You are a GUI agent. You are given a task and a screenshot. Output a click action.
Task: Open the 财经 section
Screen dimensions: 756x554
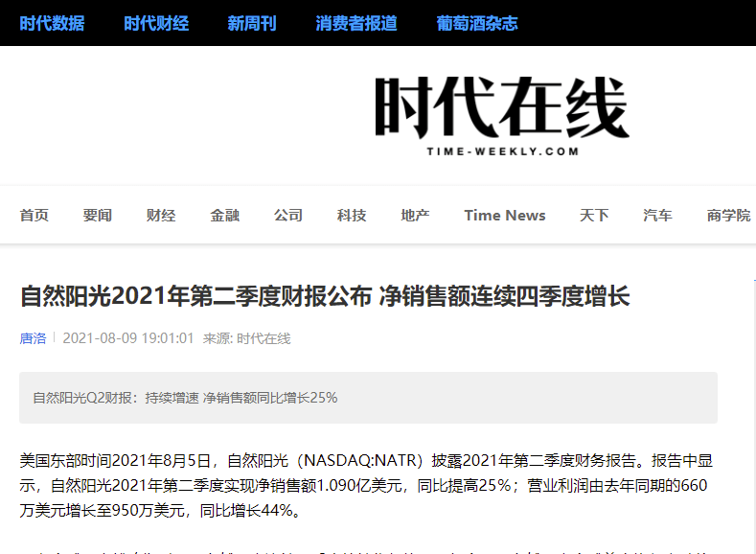pyautogui.click(x=161, y=216)
